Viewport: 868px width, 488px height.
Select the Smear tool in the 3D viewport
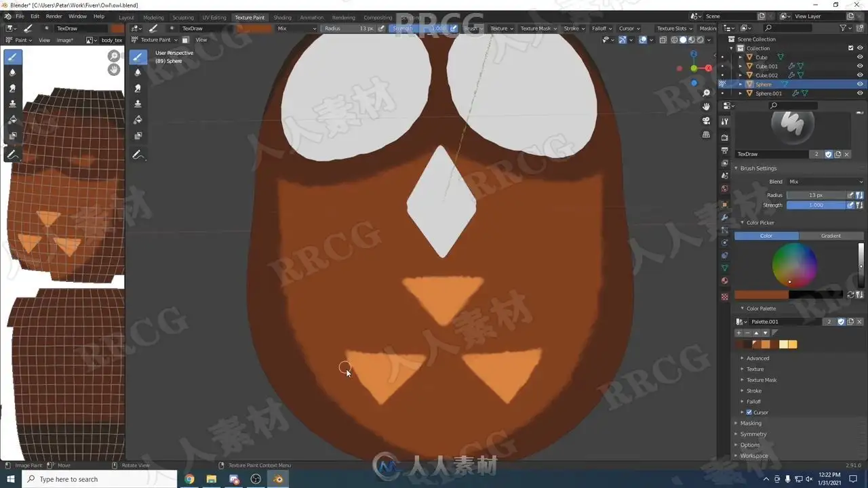[x=138, y=88]
